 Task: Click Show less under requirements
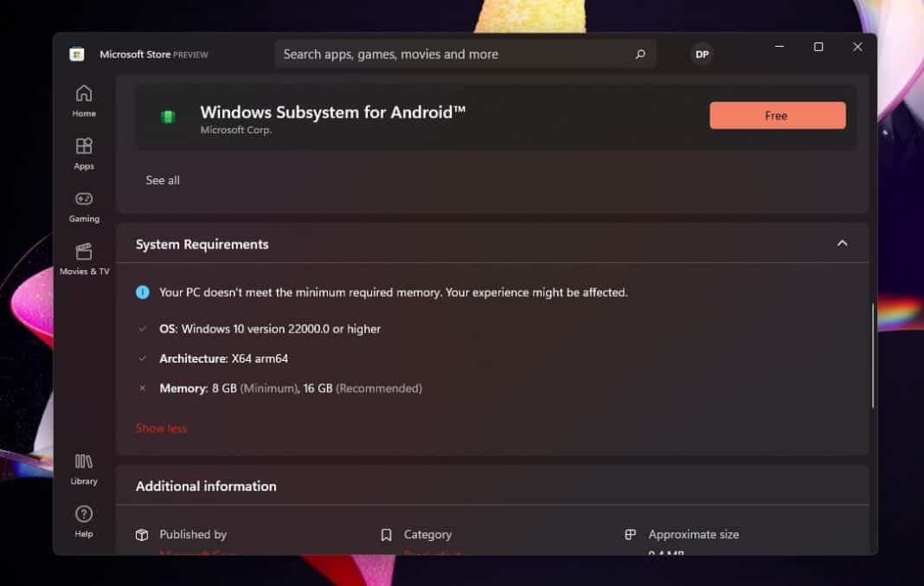point(161,428)
